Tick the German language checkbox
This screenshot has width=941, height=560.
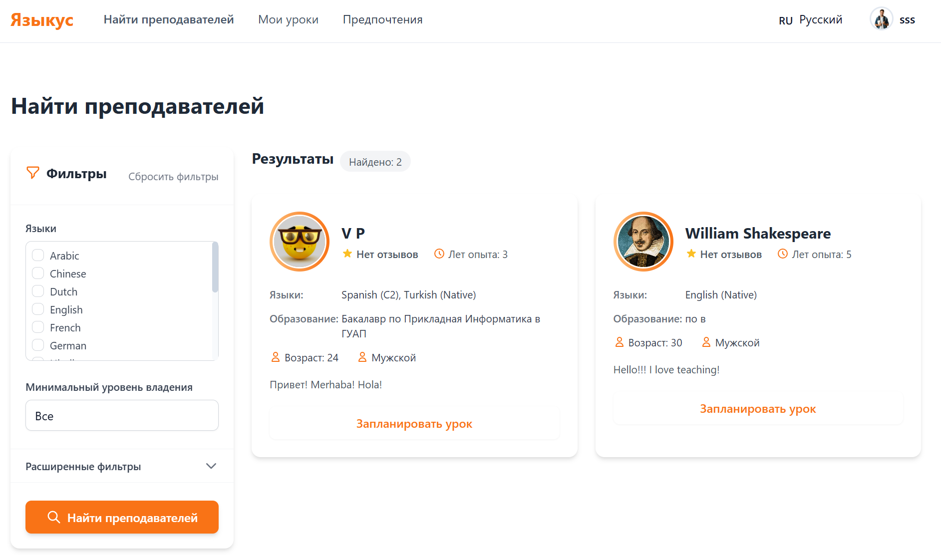[x=38, y=345]
